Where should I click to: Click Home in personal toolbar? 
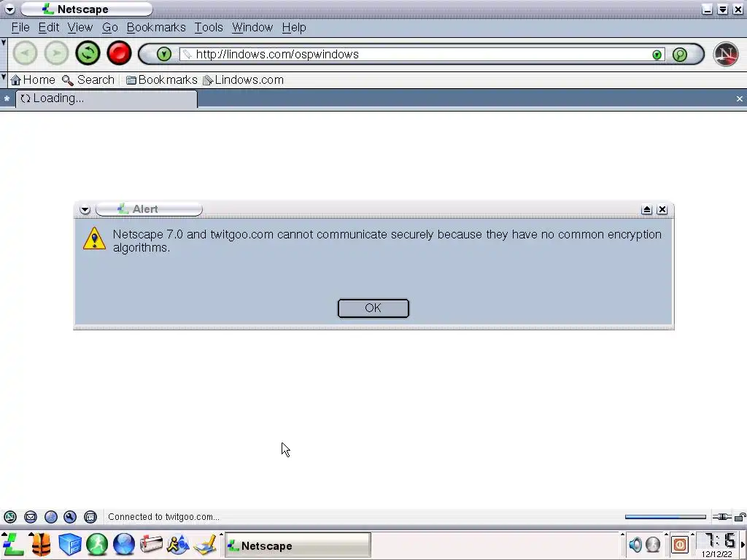(x=33, y=80)
